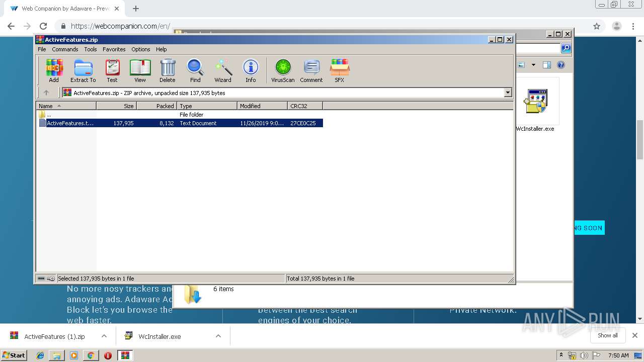Image resolution: width=644 pixels, height=362 pixels.
Task: Sort by Name column header
Action: pos(66,106)
